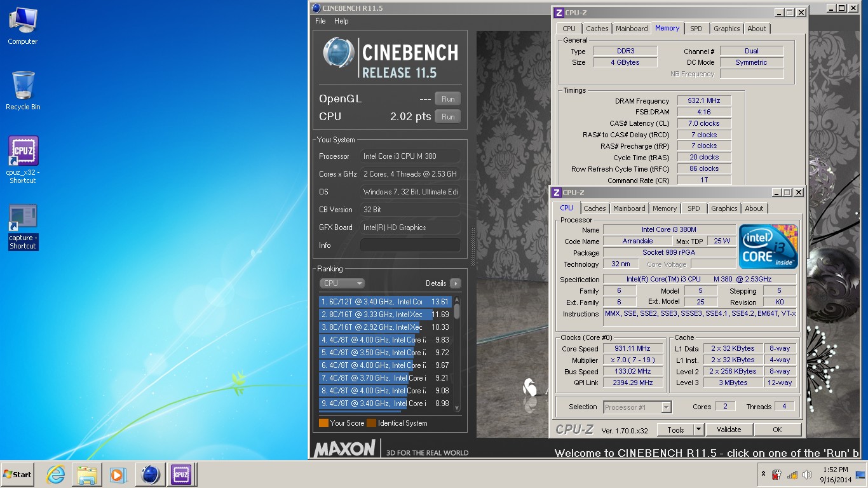The height and width of the screenshot is (488, 868).
Task: Click the Tools button in CPU-Z
Action: pos(675,430)
